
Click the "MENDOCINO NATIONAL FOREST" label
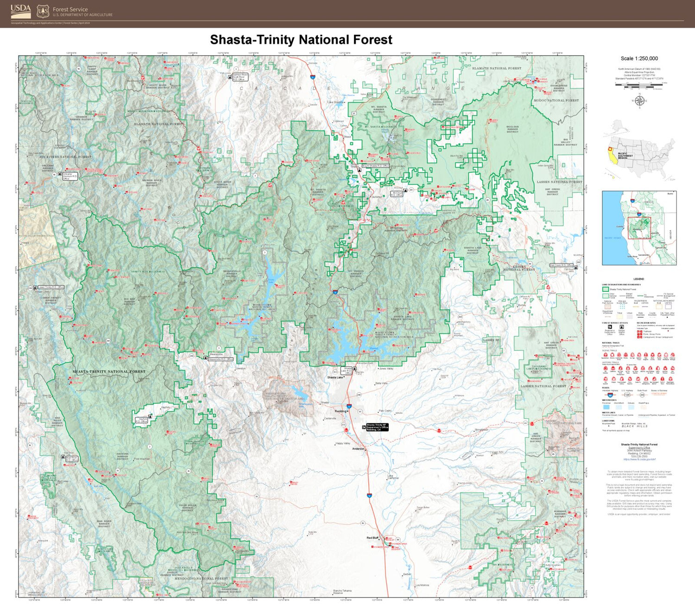click(202, 578)
